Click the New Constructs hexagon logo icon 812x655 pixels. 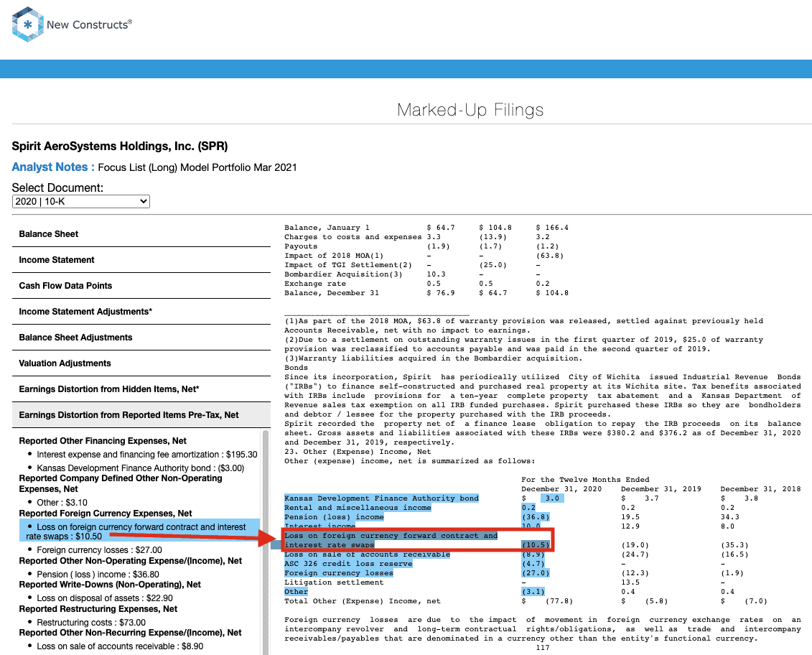(x=27, y=24)
